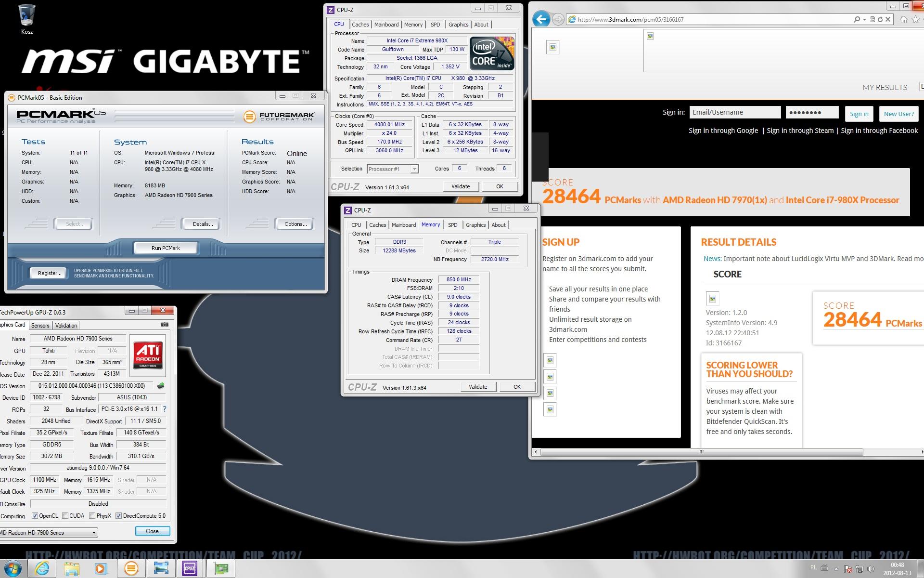The image size is (924, 578).
Task: Open the Windows Start menu
Action: (x=13, y=568)
